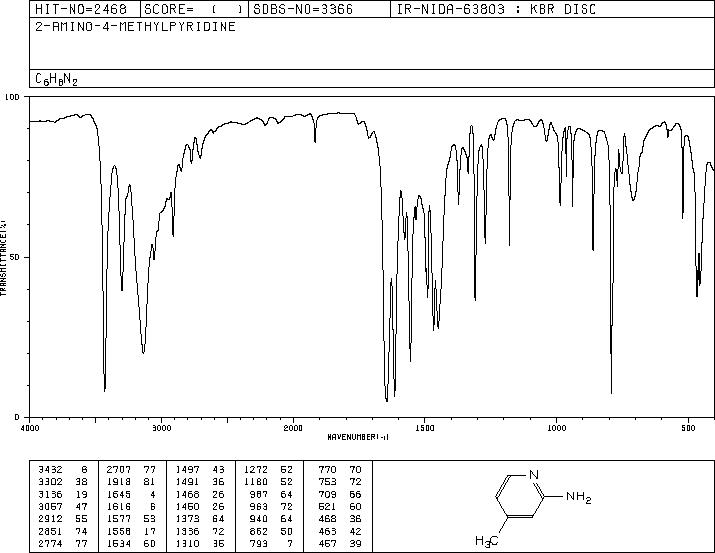Select peak table entry 3136

[50, 494]
